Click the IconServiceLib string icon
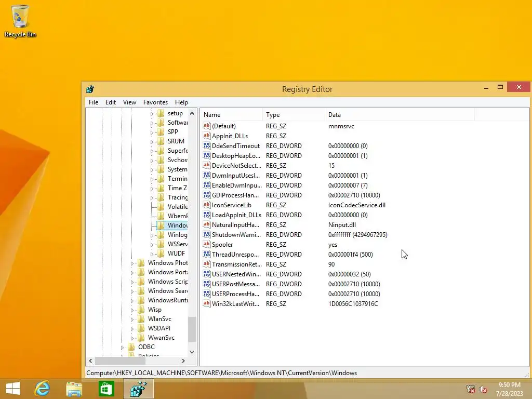532x399 pixels. 207,205
